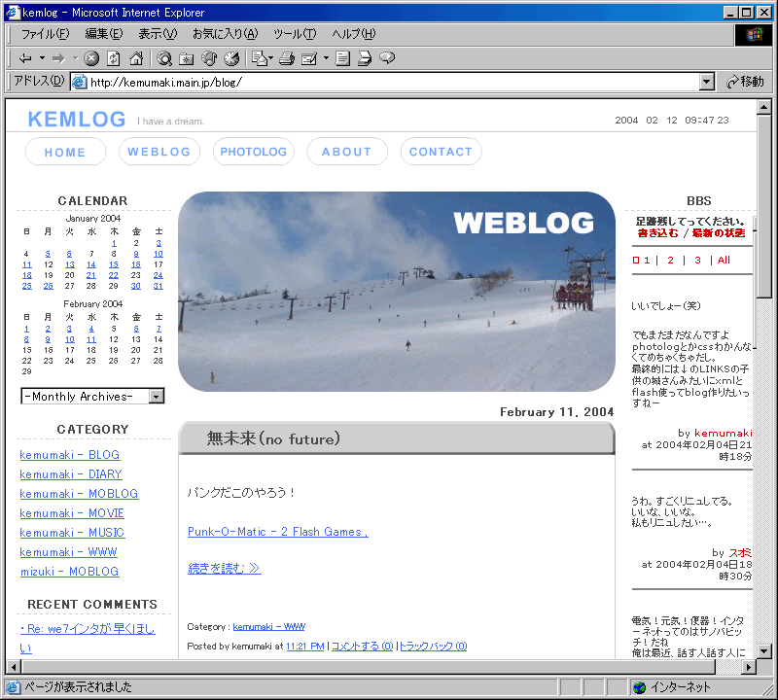Click the 書き込む link in BBS
This screenshot has height=700, width=778.
[x=657, y=232]
